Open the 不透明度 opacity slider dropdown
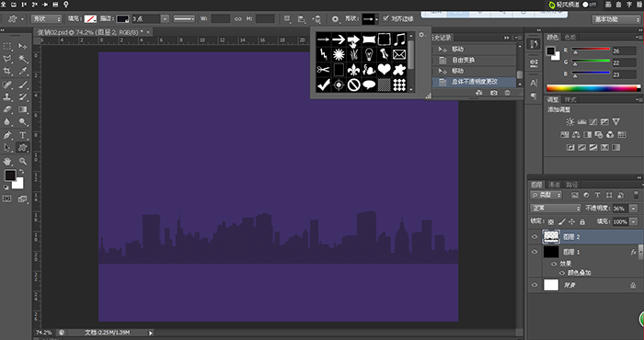Image resolution: width=644 pixels, height=340 pixels. (x=634, y=209)
